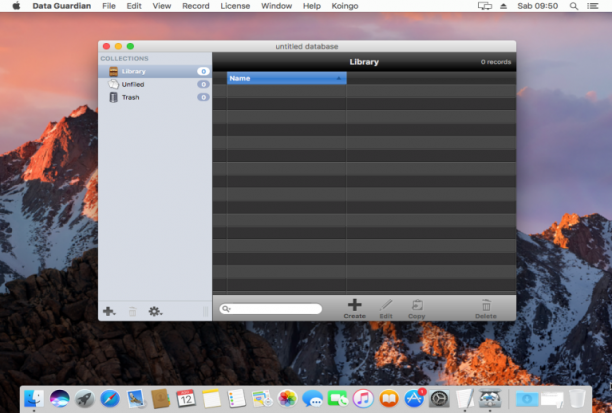Open the add collection plus dropdown
The height and width of the screenshot is (413, 612).
coord(109,311)
